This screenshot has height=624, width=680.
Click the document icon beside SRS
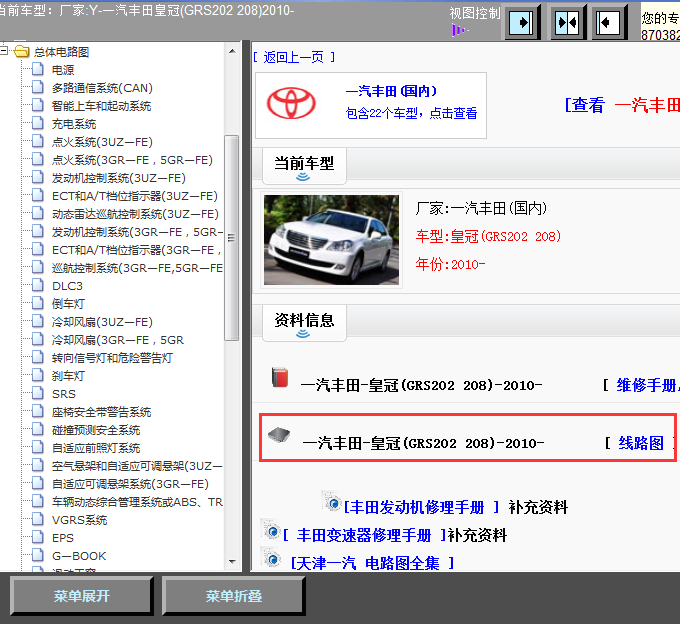(38, 393)
